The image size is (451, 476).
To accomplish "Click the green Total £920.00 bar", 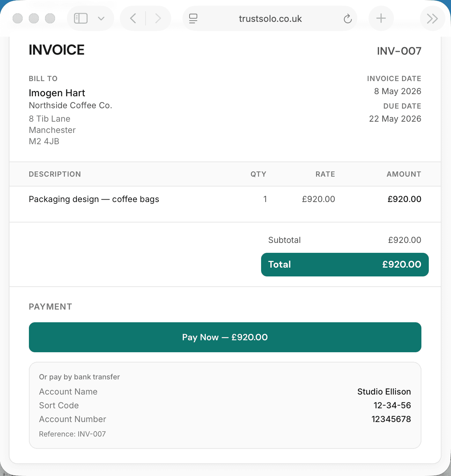I will [x=345, y=264].
